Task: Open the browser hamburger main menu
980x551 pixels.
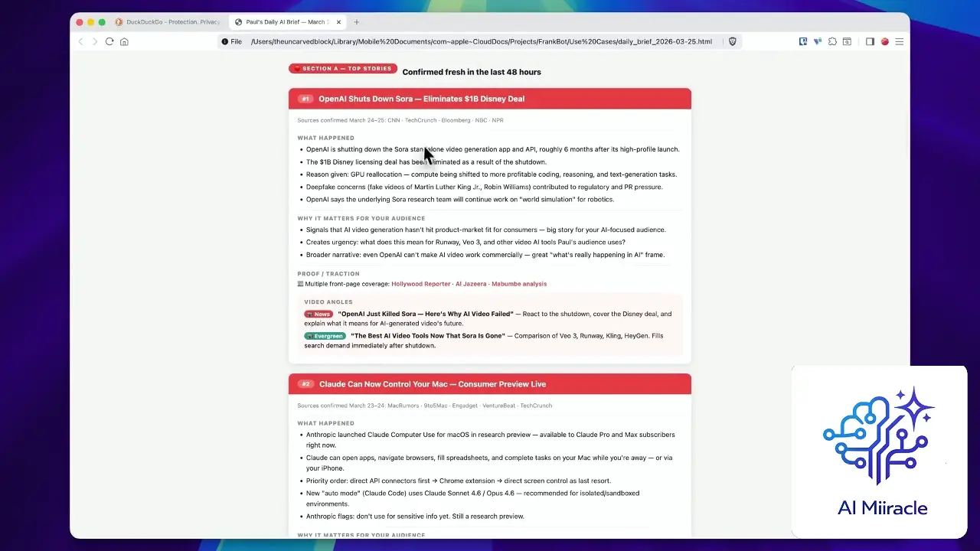Action: (x=899, y=41)
